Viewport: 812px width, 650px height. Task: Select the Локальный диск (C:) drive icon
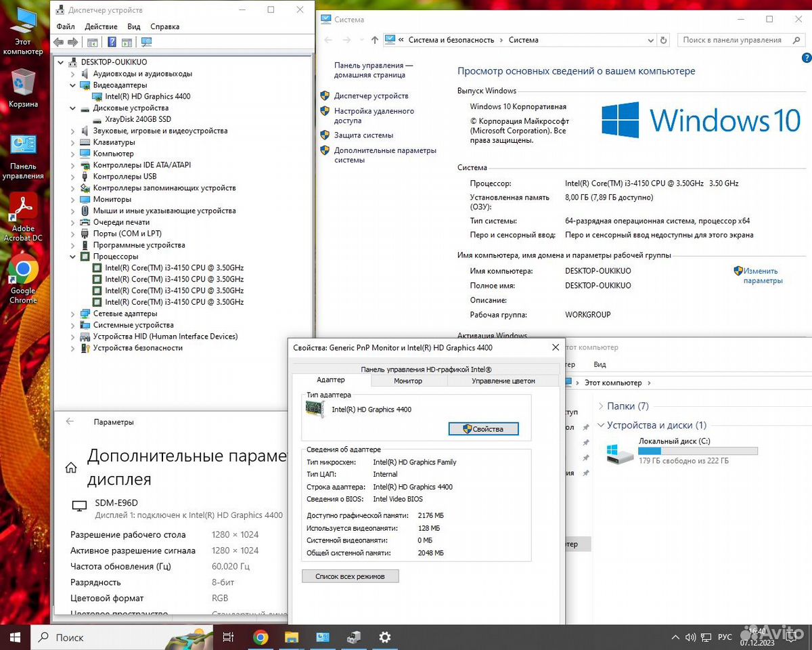pyautogui.click(x=620, y=453)
